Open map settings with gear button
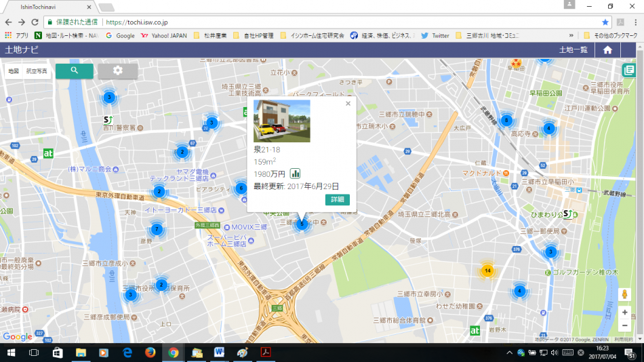 118,71
